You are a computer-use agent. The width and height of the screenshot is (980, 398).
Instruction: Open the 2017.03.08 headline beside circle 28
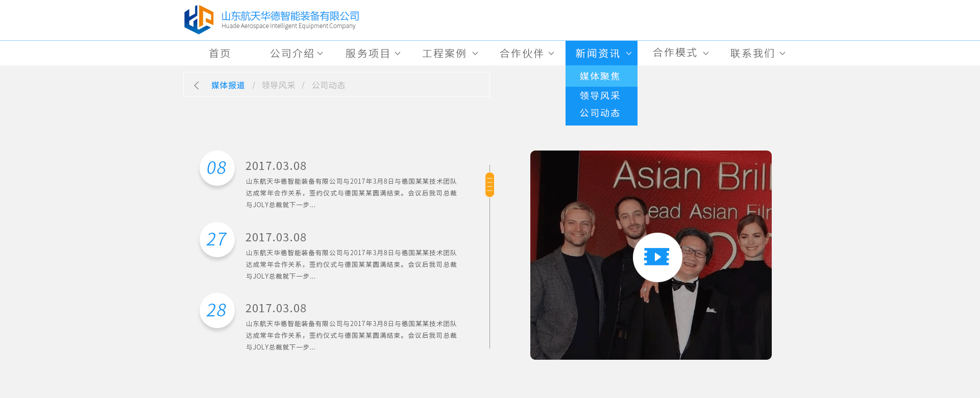tap(276, 308)
